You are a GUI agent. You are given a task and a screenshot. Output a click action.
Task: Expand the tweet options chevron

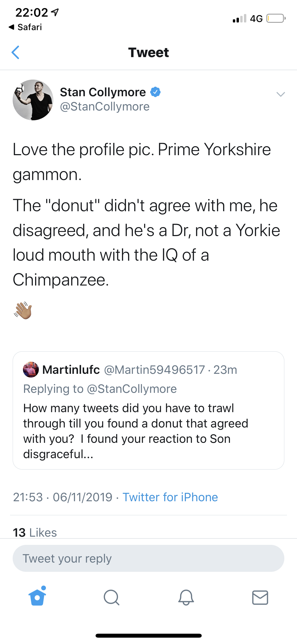tap(280, 94)
